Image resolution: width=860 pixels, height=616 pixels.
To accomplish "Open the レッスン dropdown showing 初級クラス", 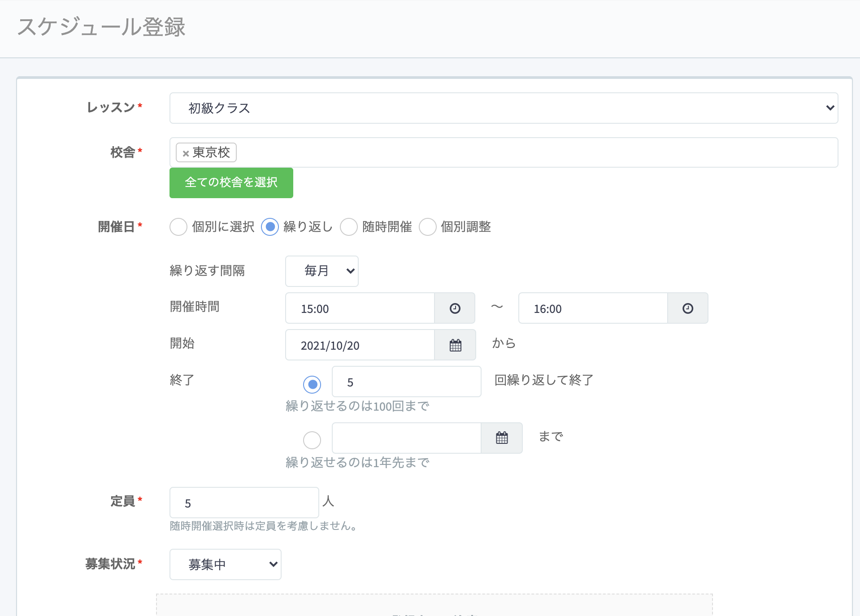I will [x=504, y=108].
